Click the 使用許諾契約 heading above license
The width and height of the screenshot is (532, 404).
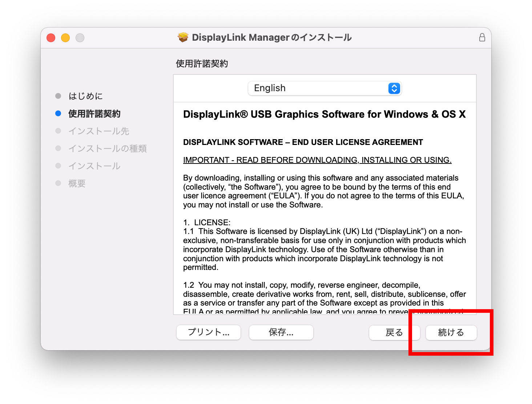tap(202, 64)
